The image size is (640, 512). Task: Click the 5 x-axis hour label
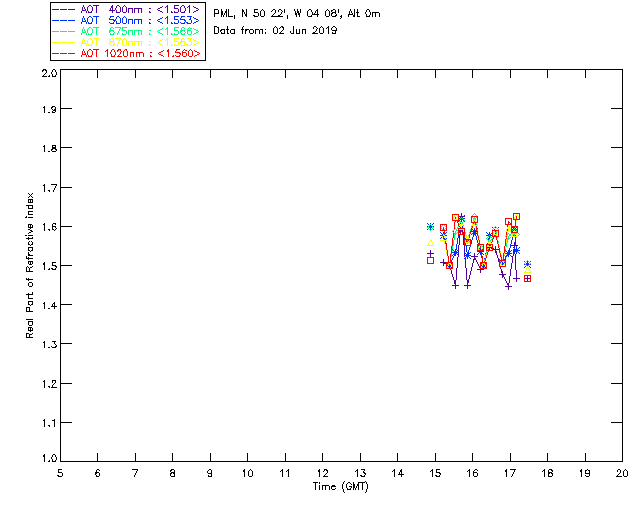[60, 473]
